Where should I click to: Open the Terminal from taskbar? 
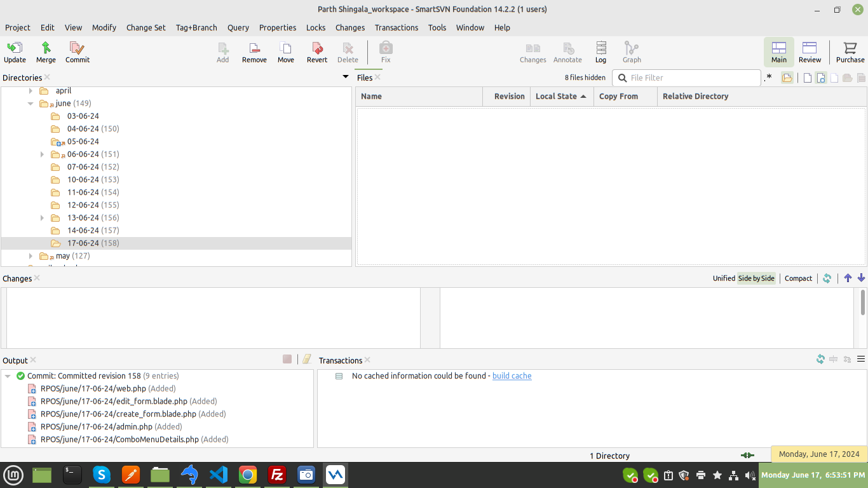pyautogui.click(x=72, y=475)
